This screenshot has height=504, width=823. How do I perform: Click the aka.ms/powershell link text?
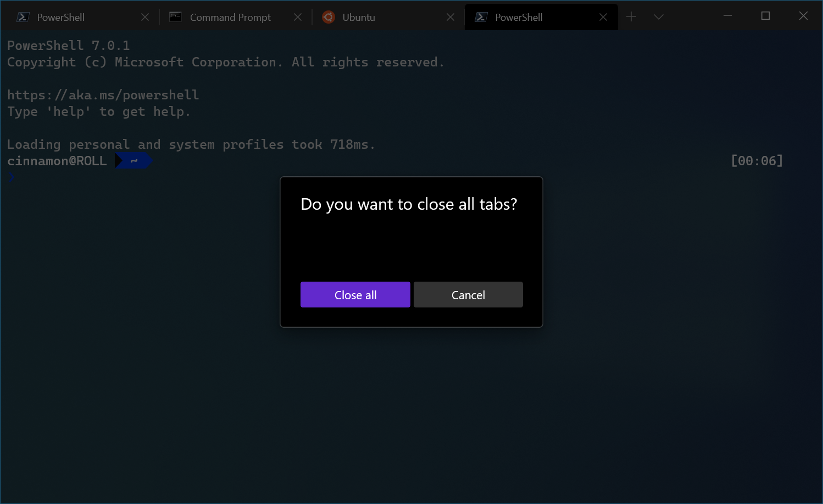[x=103, y=94]
